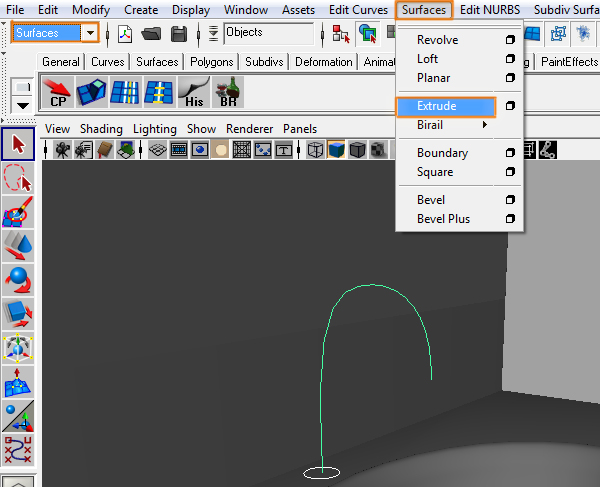Select the Show Manipulator tool
600x487 pixels.
point(18,416)
